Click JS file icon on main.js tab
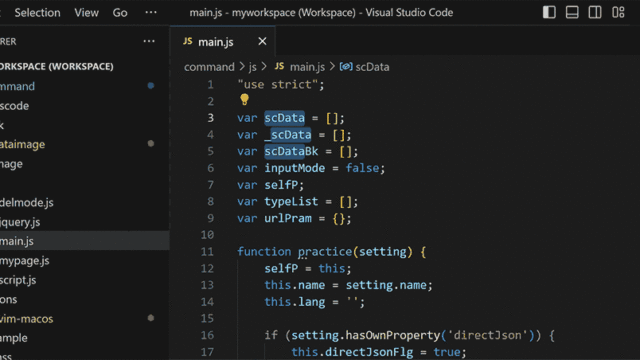Screen dimensions: 640x360 pyautogui.click(x=188, y=41)
